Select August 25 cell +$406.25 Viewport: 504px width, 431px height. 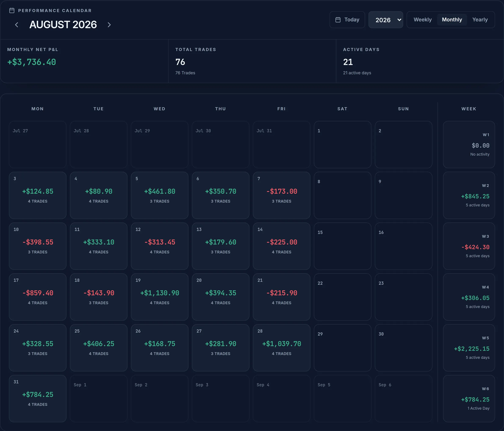[98, 348]
